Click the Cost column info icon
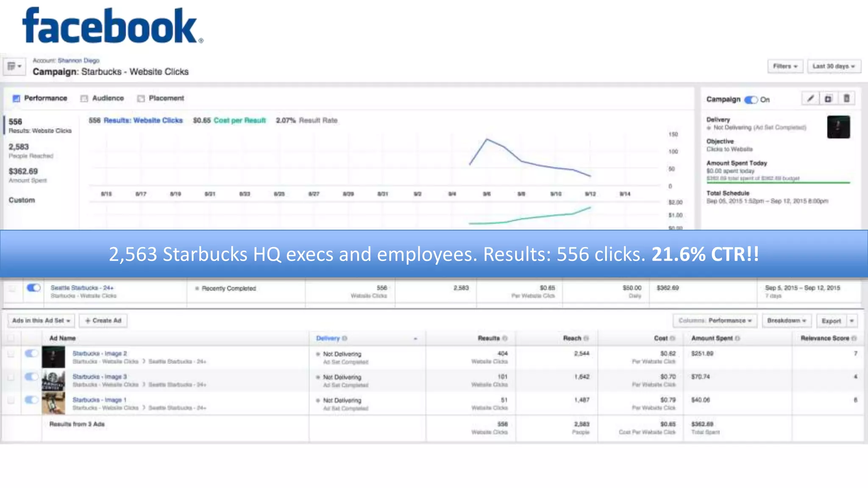Image resolution: width=868 pixels, height=488 pixels. point(673,338)
